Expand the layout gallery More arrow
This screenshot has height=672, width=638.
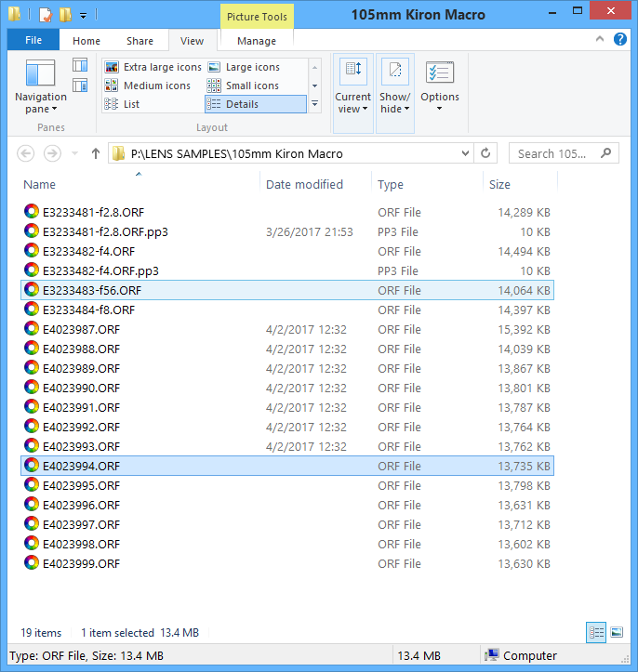314,104
